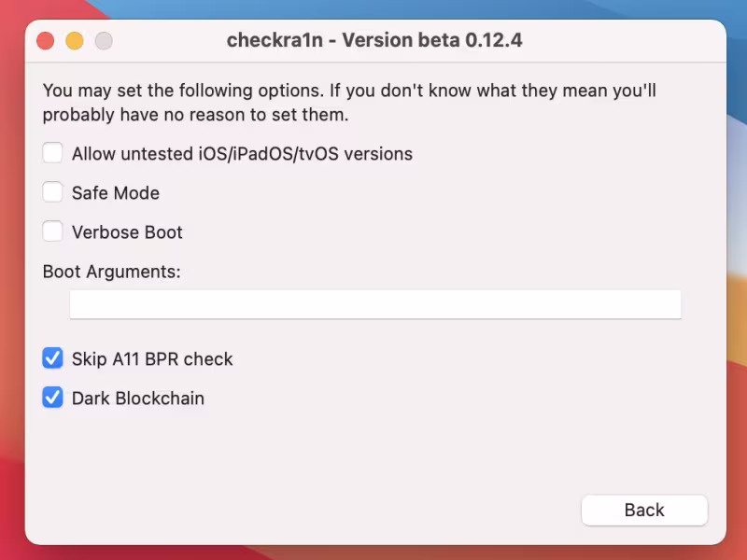Click the grayed-out zoom window button
This screenshot has width=747, height=560.
point(103,41)
